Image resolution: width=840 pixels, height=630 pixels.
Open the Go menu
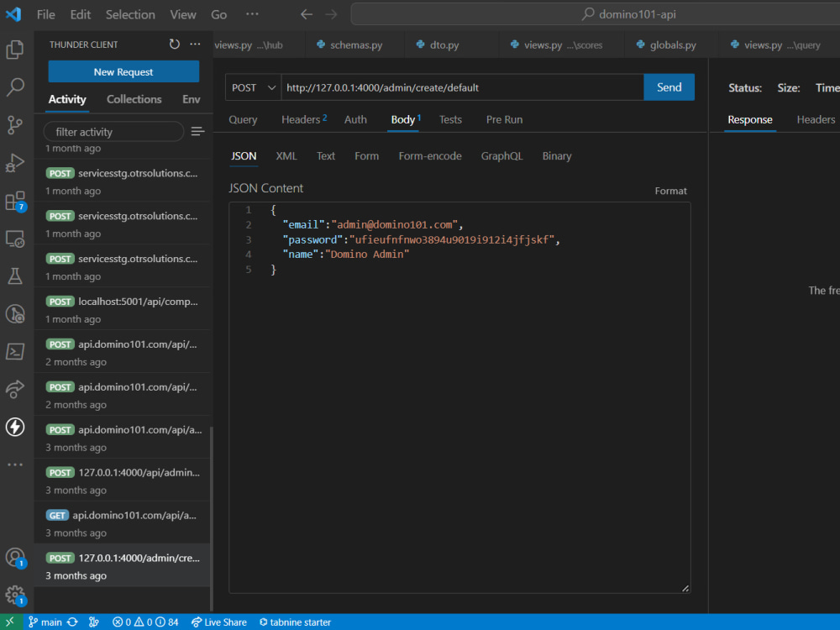218,14
